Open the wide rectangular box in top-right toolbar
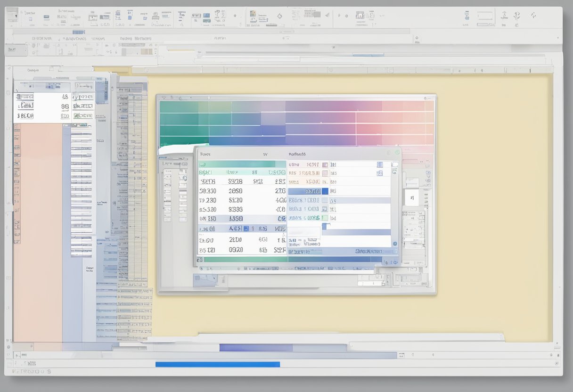This screenshot has height=392, width=573. click(x=484, y=16)
